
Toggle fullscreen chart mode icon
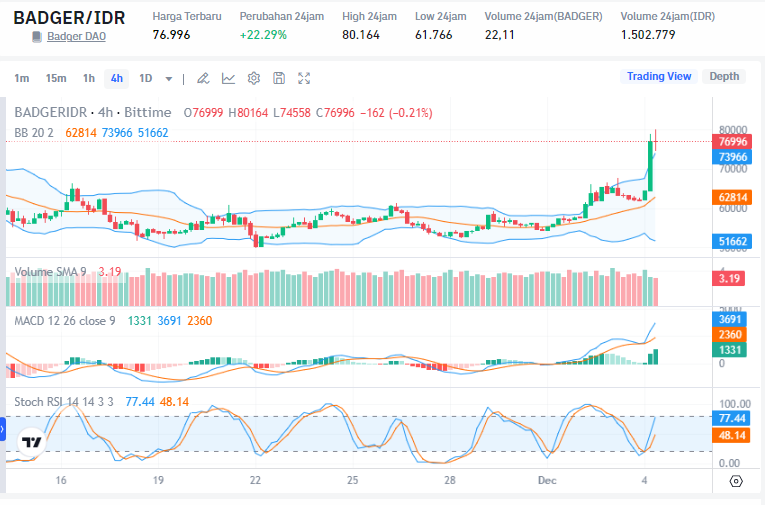(x=304, y=78)
